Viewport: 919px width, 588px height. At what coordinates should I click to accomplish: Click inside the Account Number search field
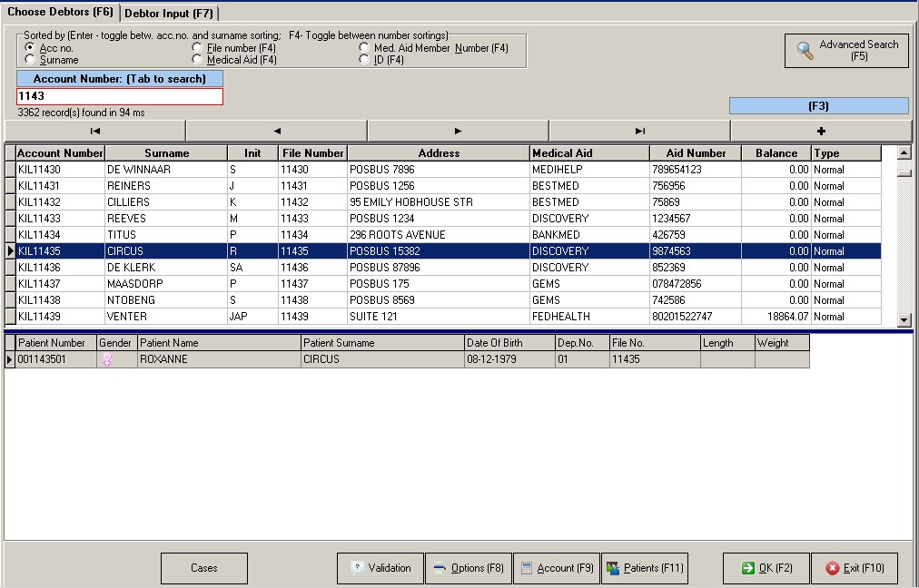(118, 94)
